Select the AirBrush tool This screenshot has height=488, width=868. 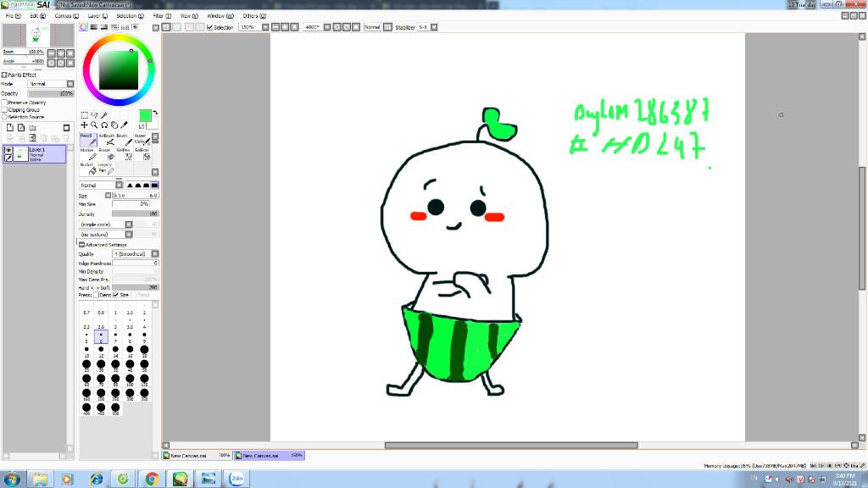tap(106, 139)
